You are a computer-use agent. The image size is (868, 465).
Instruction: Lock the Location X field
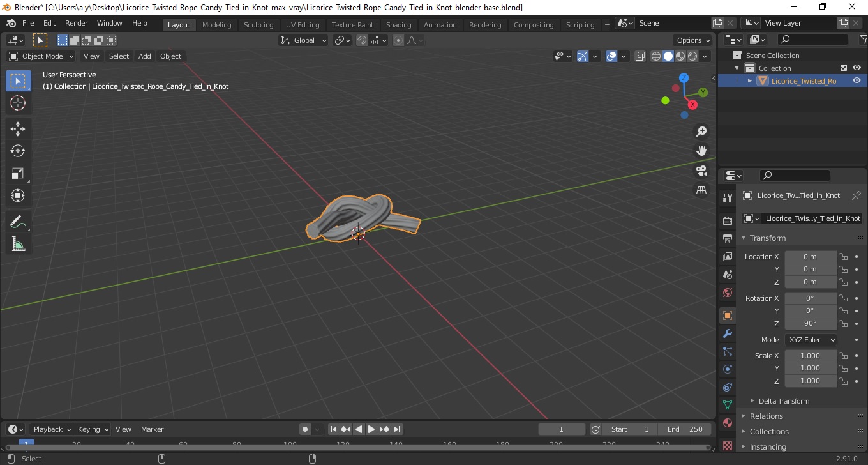point(843,257)
